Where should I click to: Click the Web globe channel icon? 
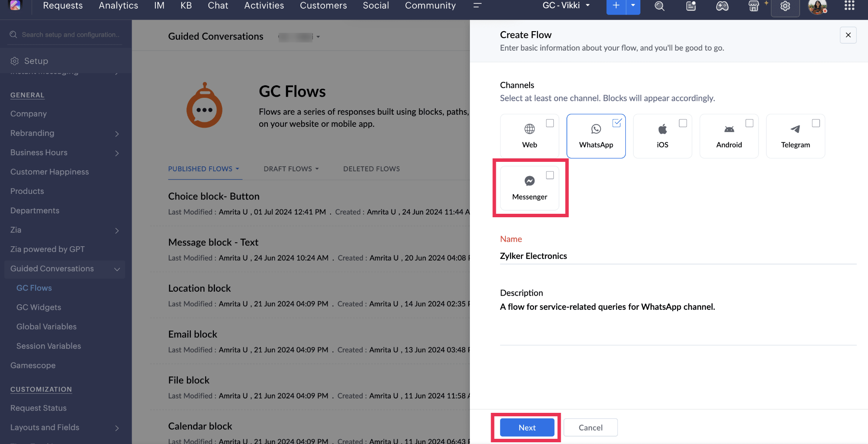pos(530,129)
